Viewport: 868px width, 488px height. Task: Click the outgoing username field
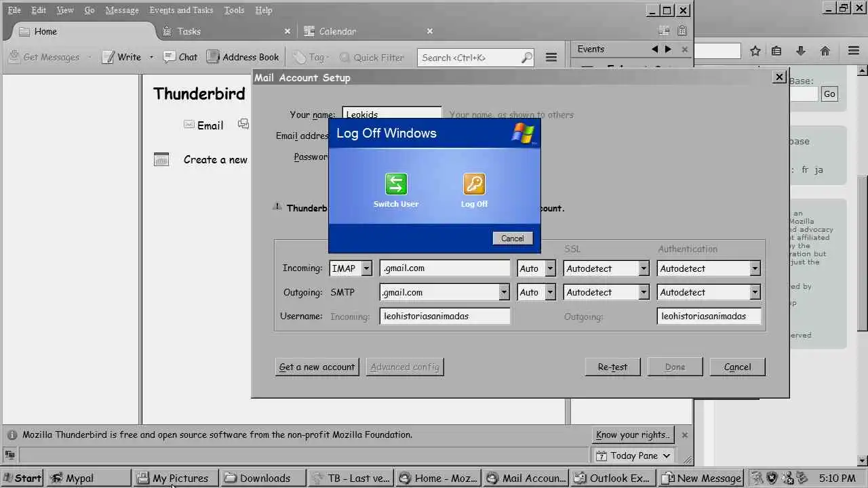pos(709,316)
